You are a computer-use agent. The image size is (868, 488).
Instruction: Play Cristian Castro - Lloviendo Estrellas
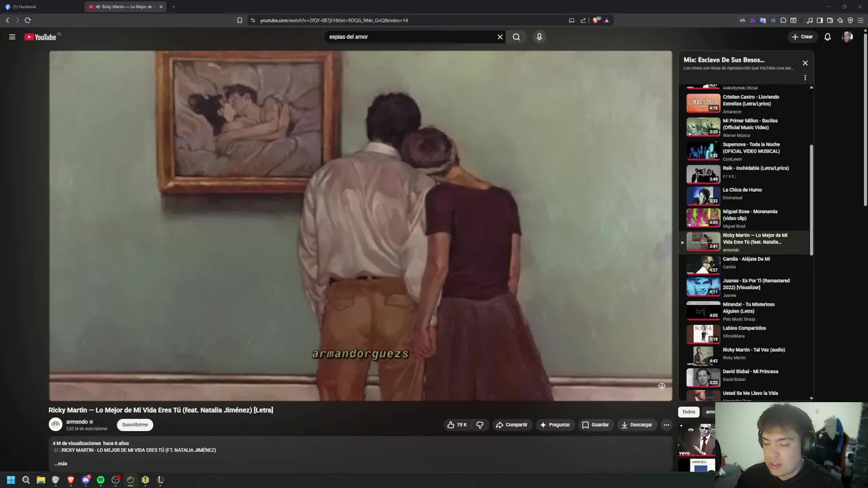[744, 103]
